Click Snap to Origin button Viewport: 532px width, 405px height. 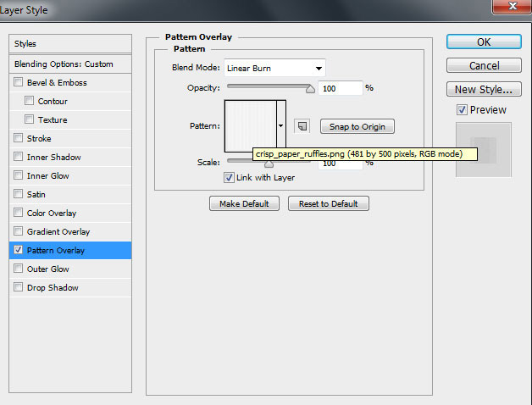point(357,127)
